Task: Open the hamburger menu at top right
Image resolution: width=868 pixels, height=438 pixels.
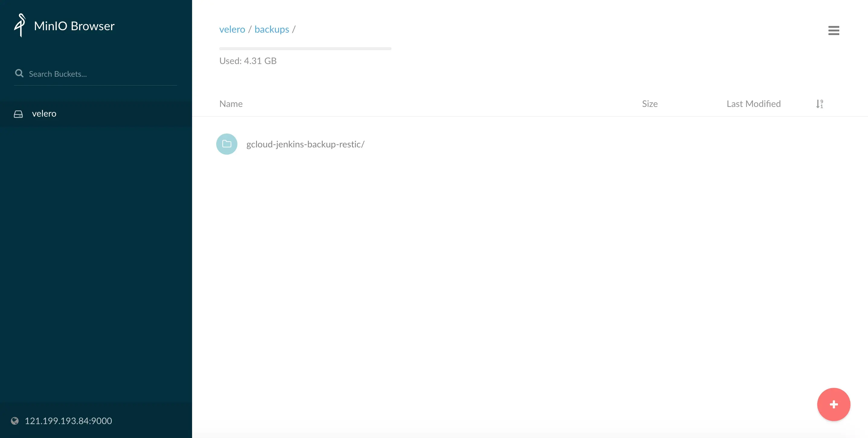Action: (833, 30)
